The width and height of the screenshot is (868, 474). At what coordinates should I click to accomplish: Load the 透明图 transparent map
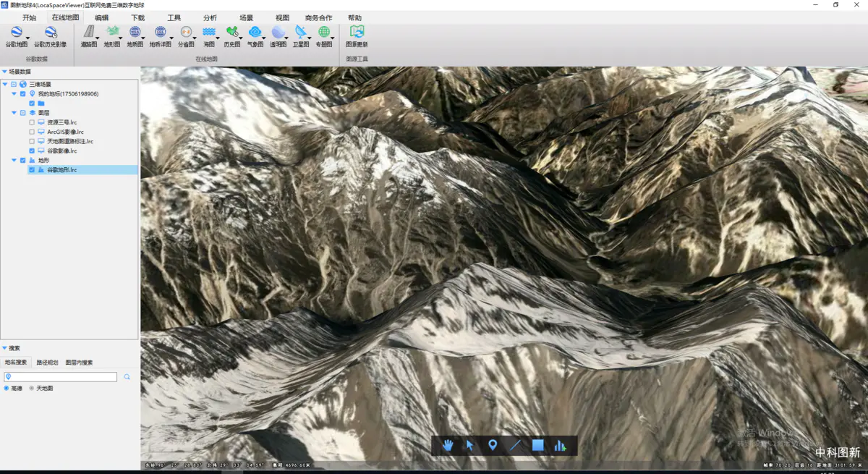pos(278,36)
